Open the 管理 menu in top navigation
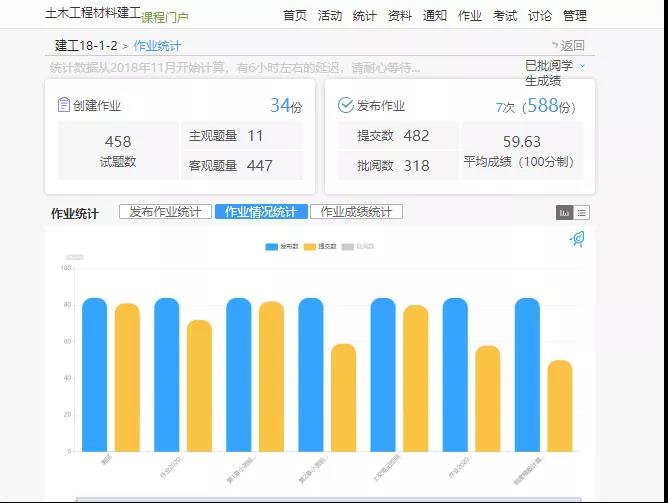The image size is (668, 503). coord(575,16)
